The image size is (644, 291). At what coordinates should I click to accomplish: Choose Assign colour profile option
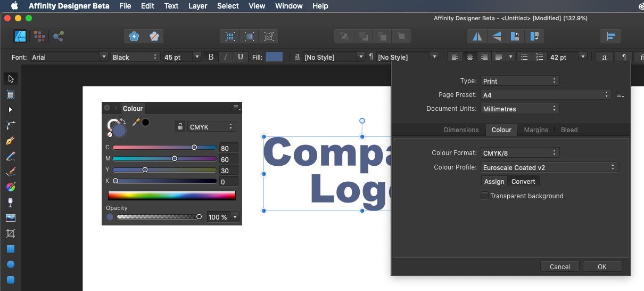point(494,181)
